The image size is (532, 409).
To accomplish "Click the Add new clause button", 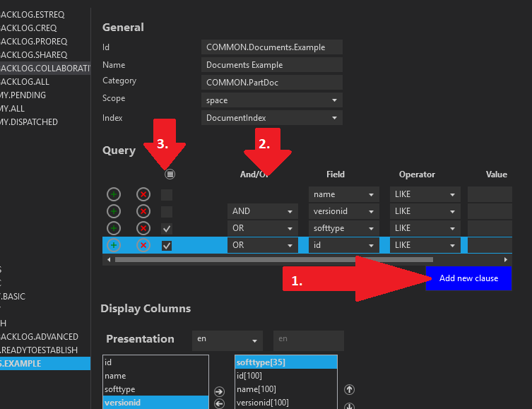I will pyautogui.click(x=468, y=278).
